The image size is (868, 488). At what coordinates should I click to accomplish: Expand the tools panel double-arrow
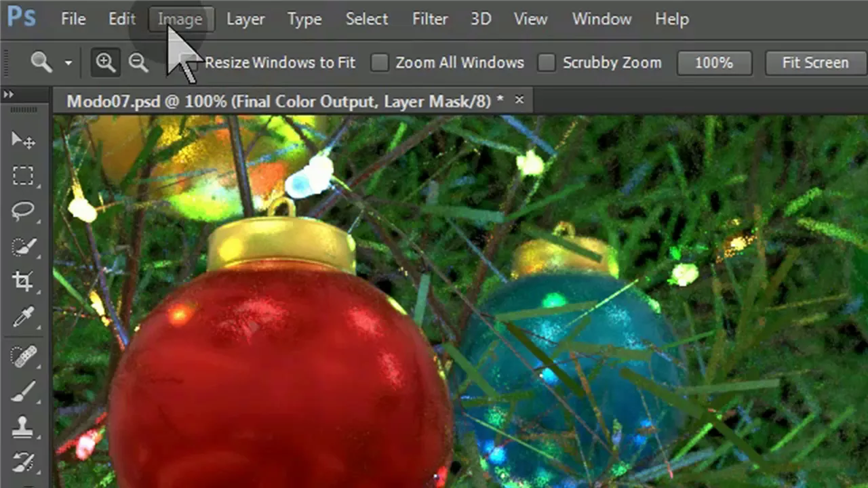point(9,95)
